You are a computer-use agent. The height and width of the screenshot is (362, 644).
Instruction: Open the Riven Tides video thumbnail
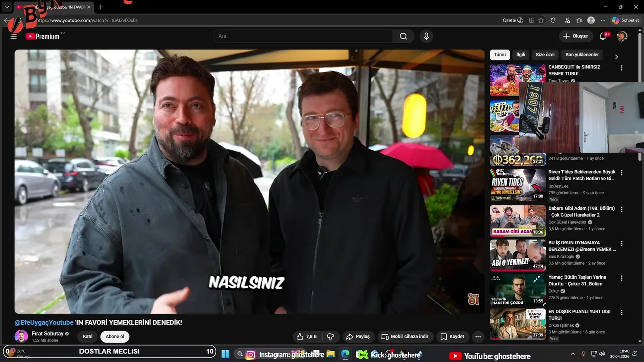pos(518,185)
